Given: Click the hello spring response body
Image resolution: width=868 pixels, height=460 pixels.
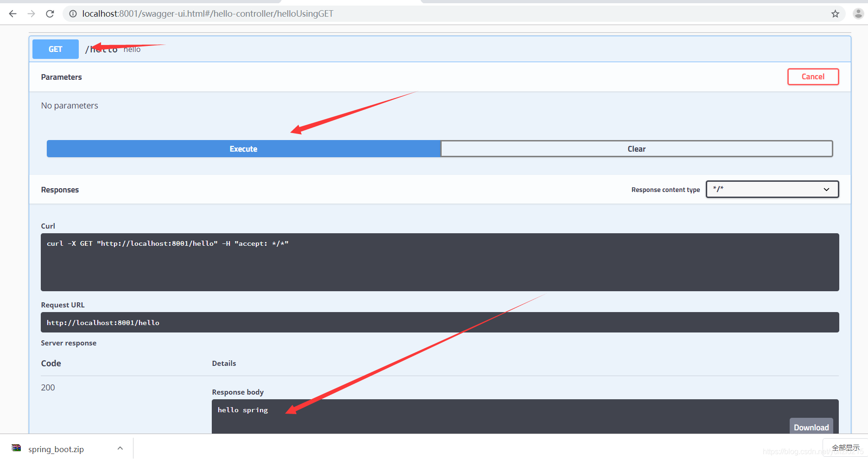Looking at the screenshot, I should [243, 410].
